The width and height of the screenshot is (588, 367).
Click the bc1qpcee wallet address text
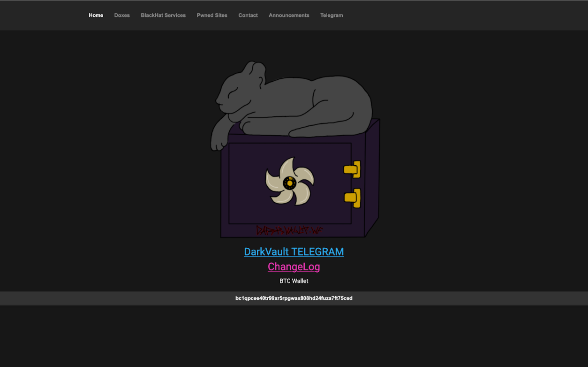pyautogui.click(x=294, y=298)
